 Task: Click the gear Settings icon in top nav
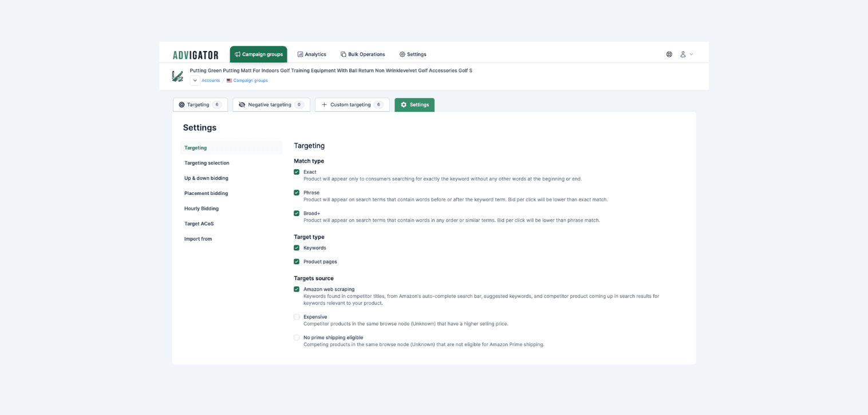tap(403, 54)
